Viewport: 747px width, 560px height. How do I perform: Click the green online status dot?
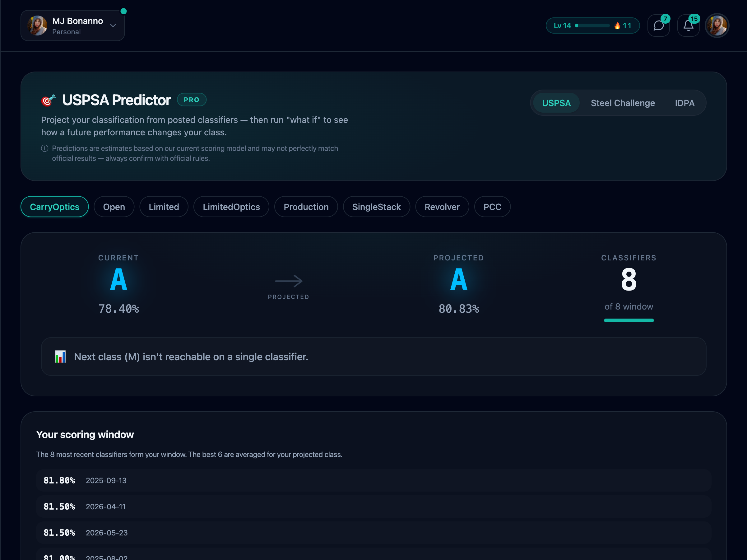(123, 11)
